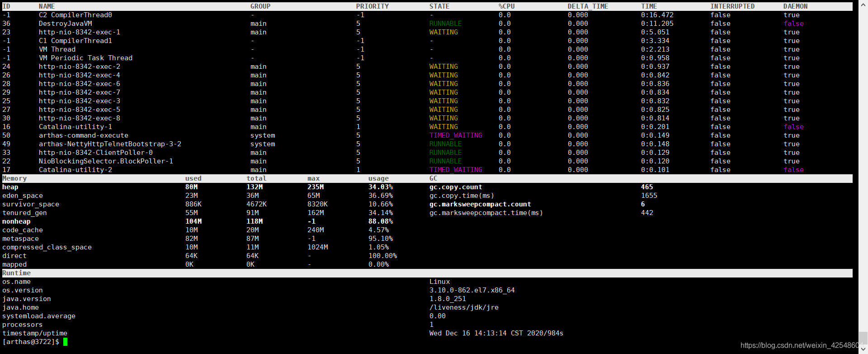This screenshot has width=868, height=354.
Task: Click the GC section header
Action: click(x=434, y=178)
